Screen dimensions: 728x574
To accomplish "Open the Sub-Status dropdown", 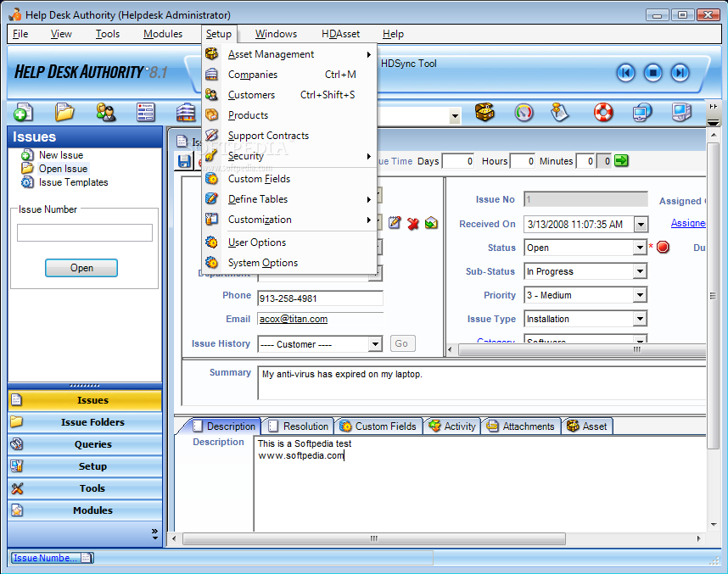I will point(640,271).
